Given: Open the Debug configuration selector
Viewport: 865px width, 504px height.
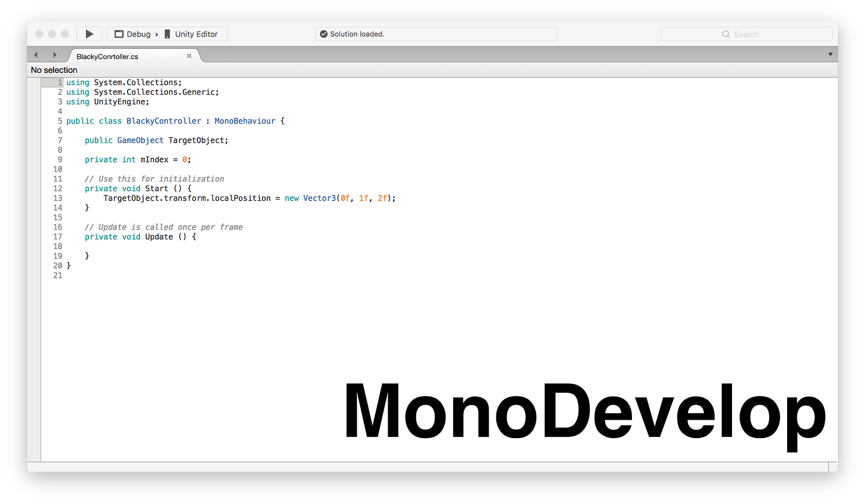Looking at the screenshot, I should tap(138, 34).
